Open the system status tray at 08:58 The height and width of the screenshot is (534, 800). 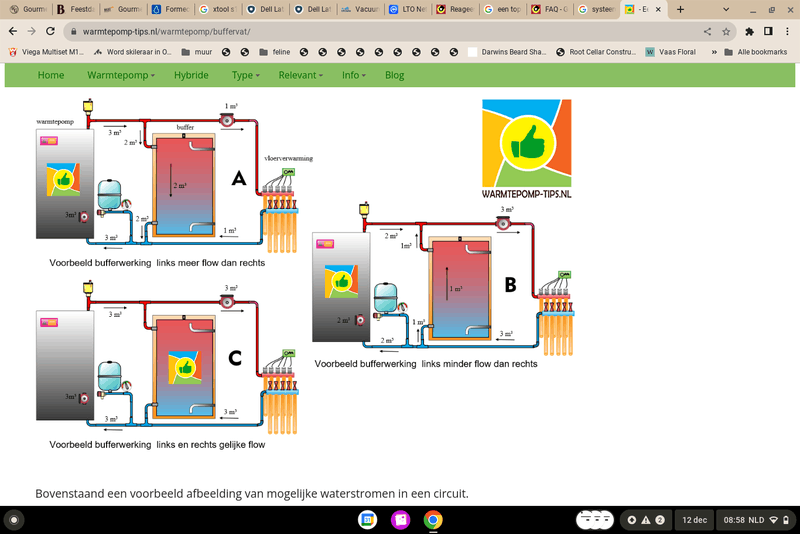pos(756,520)
